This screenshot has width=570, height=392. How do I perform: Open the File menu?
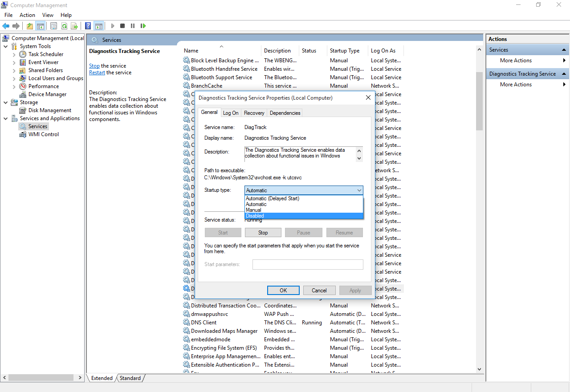8,15
